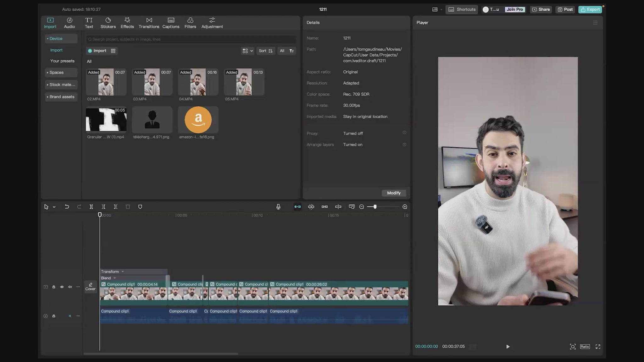Open the Adjustment tab

212,23
